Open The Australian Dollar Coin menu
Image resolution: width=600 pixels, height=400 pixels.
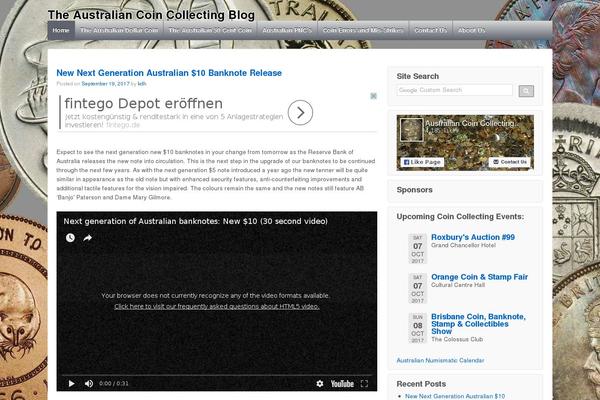point(119,30)
